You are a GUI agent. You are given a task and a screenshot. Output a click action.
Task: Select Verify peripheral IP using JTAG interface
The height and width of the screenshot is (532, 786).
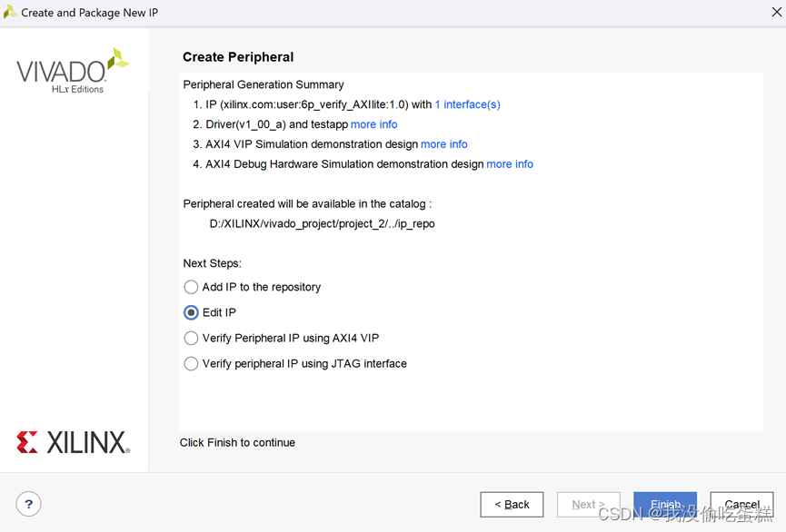tap(191, 363)
